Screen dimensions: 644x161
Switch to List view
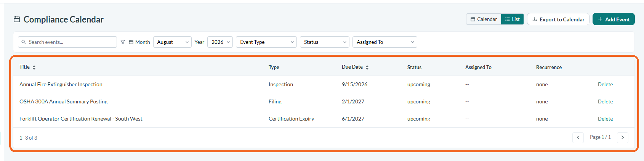click(x=513, y=19)
